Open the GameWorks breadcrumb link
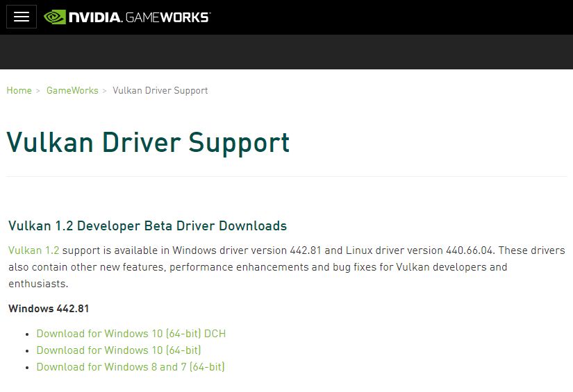The width and height of the screenshot is (573, 392). pyautogui.click(x=72, y=90)
